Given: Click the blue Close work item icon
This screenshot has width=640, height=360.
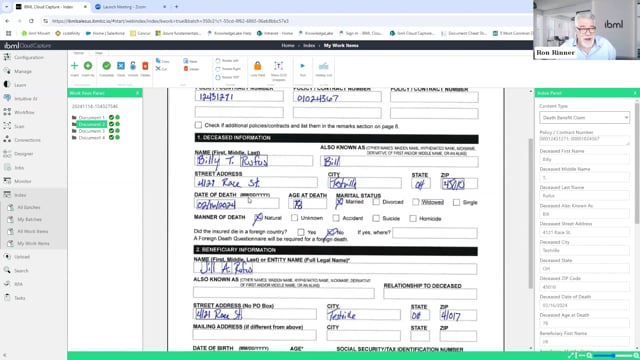Looking at the screenshot, I should click(x=121, y=66).
